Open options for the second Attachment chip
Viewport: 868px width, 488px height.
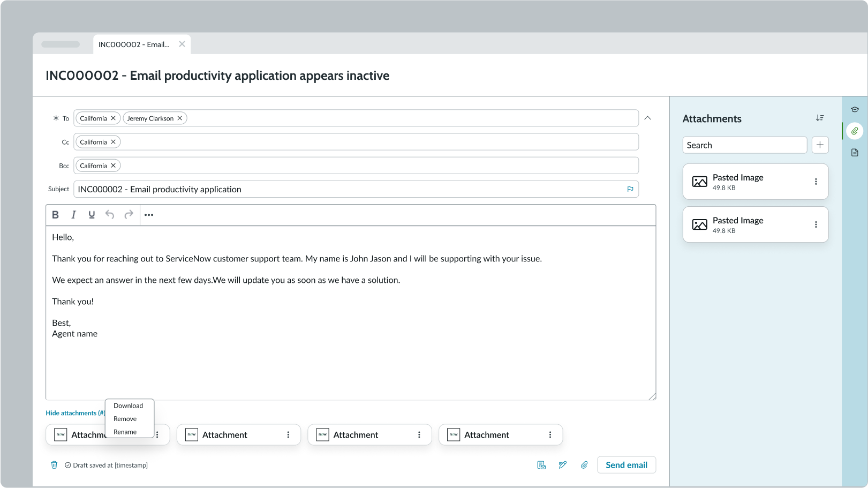288,435
